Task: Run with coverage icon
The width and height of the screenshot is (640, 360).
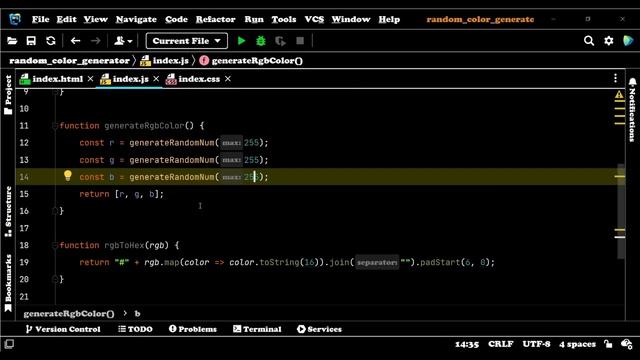Action: pyautogui.click(x=280, y=41)
